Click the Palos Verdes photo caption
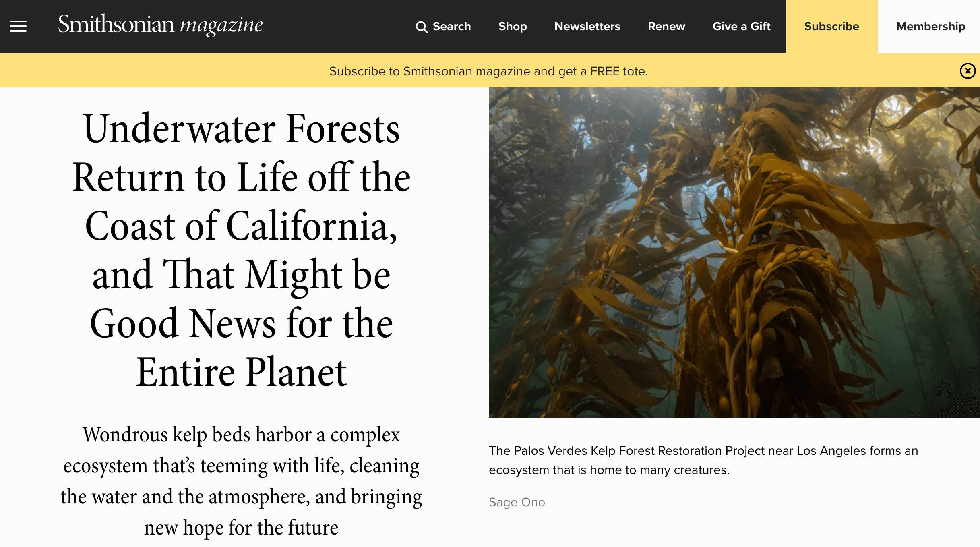Screen dimensions: 980x547 (701, 460)
